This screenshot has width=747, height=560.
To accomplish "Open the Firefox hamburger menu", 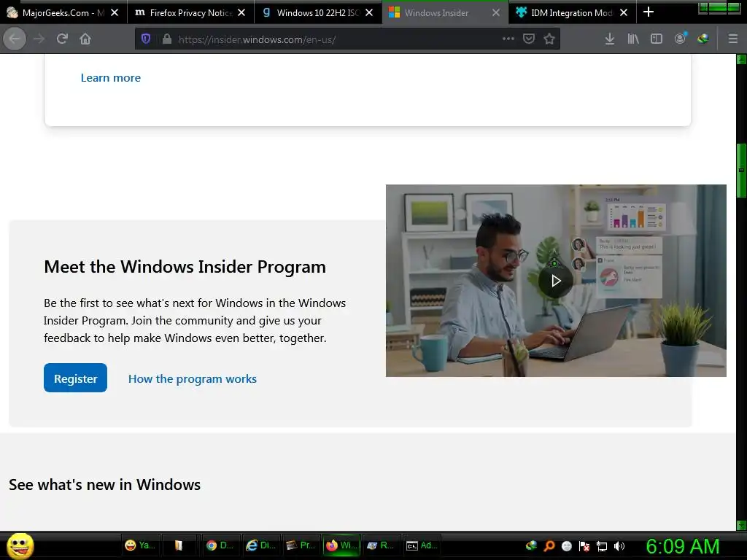I will [x=733, y=39].
